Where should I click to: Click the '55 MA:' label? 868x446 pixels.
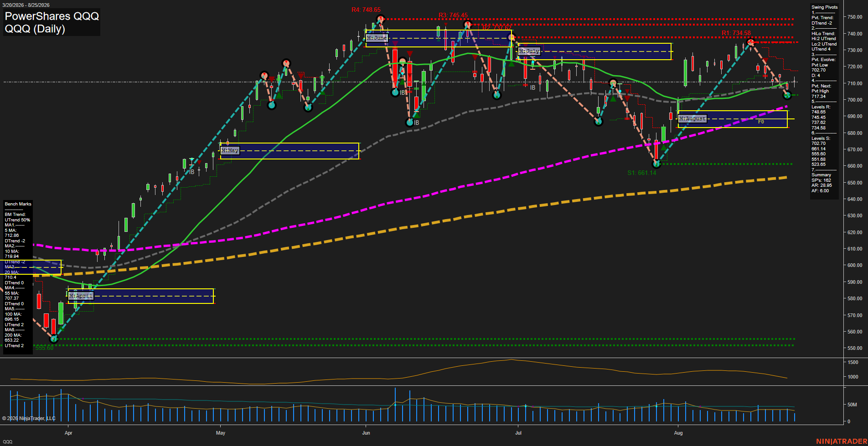12,293
